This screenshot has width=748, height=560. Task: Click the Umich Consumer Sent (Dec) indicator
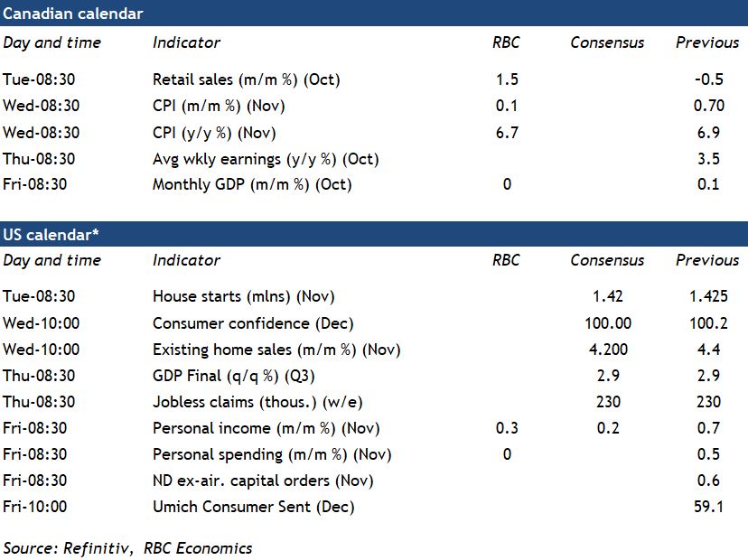(x=253, y=507)
